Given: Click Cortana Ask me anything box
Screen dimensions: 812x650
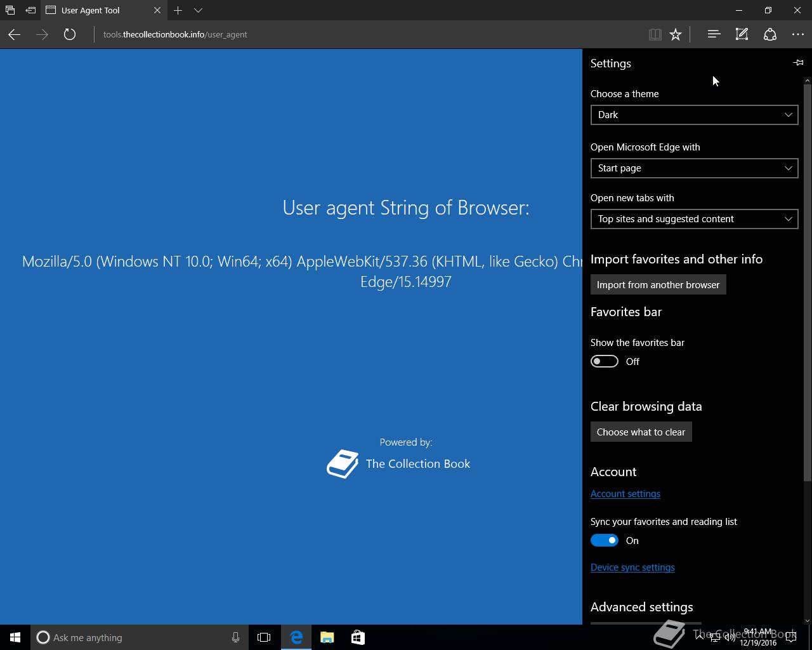Looking at the screenshot, I should pyautogui.click(x=139, y=637).
